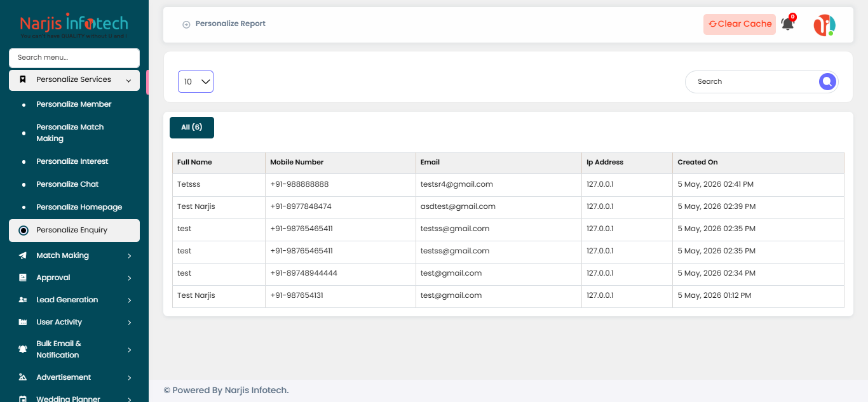
Task: Expand the User Activity chevron
Action: click(x=130, y=323)
